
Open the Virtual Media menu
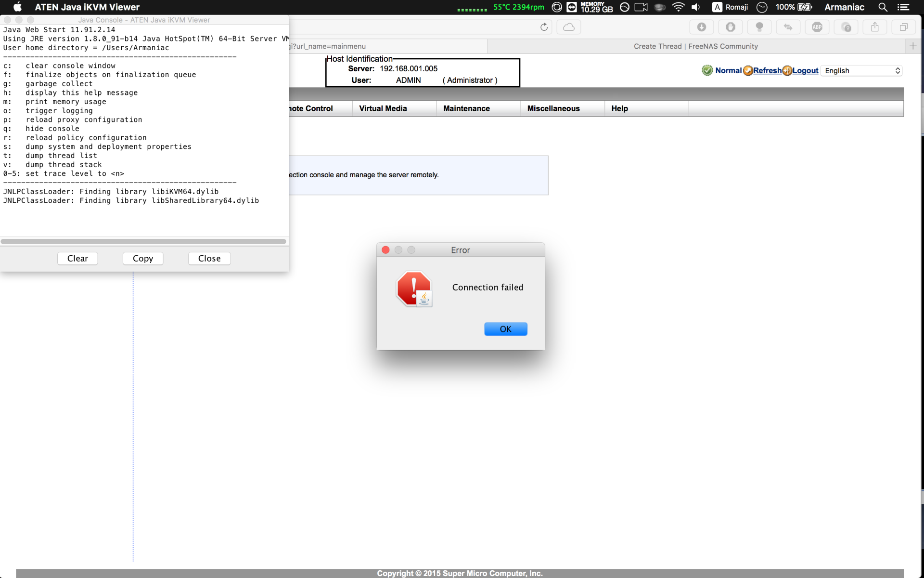pos(383,108)
